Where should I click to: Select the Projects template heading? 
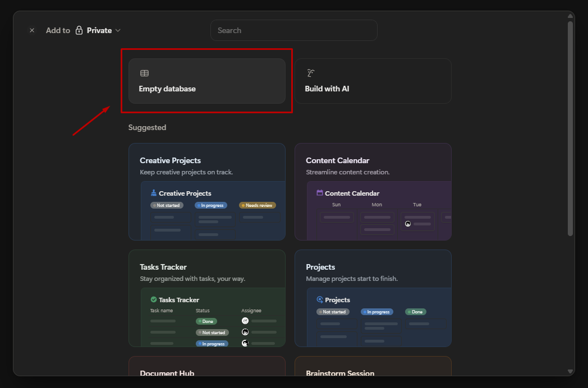point(320,267)
